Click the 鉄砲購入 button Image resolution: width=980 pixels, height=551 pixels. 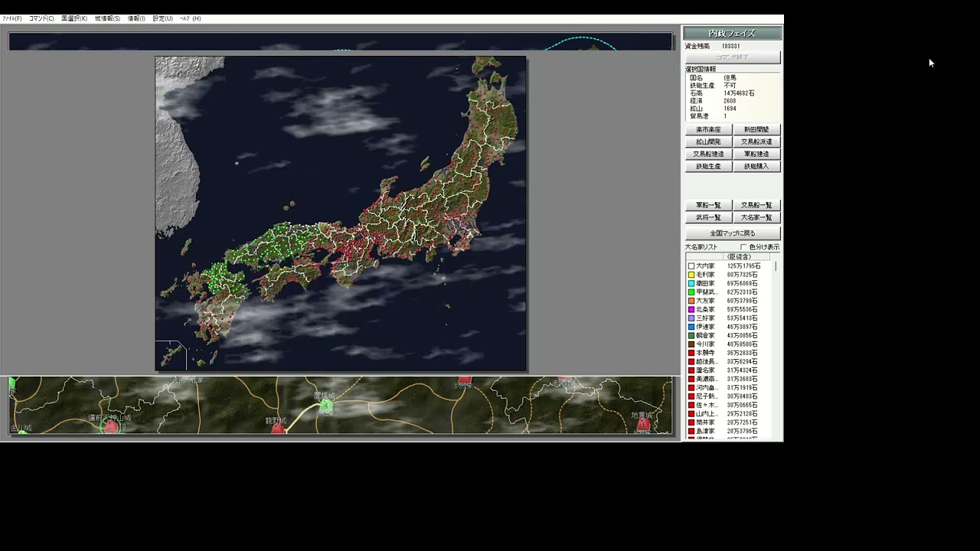[756, 166]
